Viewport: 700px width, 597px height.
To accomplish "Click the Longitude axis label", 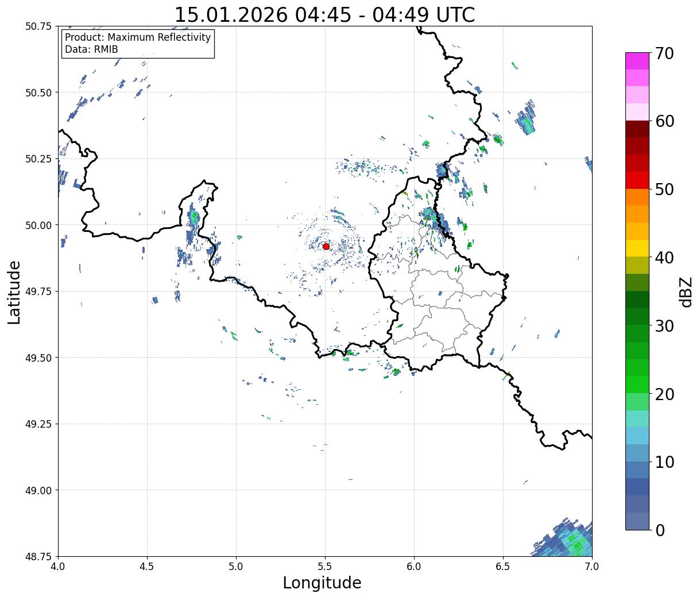I will [x=322, y=583].
